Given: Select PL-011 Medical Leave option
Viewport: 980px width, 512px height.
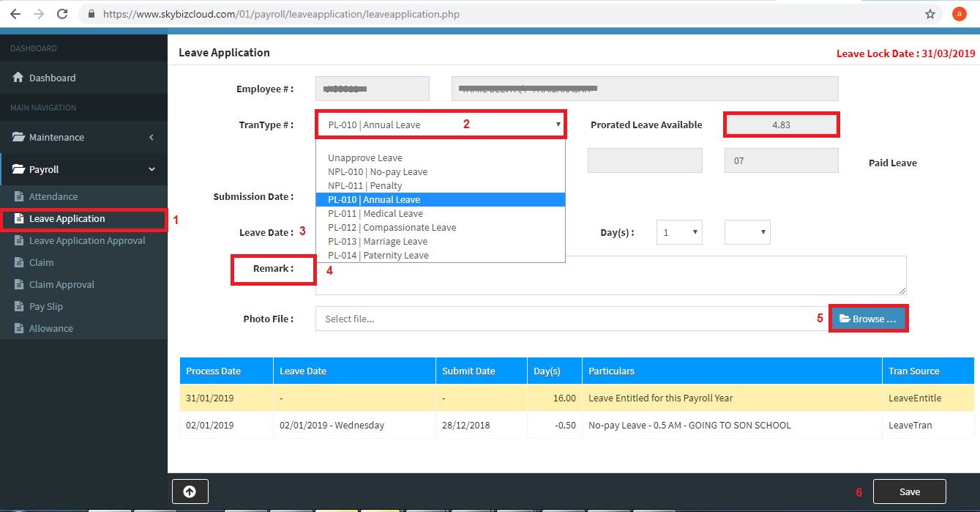Looking at the screenshot, I should (x=375, y=214).
